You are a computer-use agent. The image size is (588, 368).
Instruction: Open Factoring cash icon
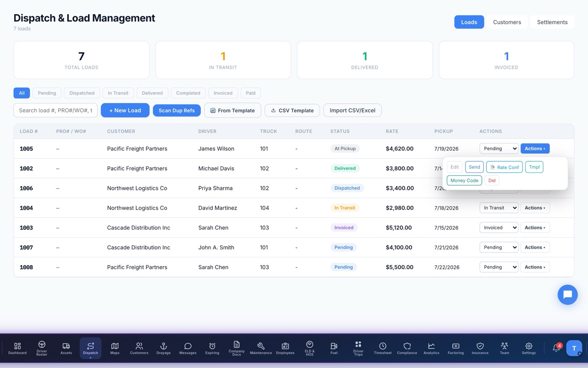(x=456, y=348)
